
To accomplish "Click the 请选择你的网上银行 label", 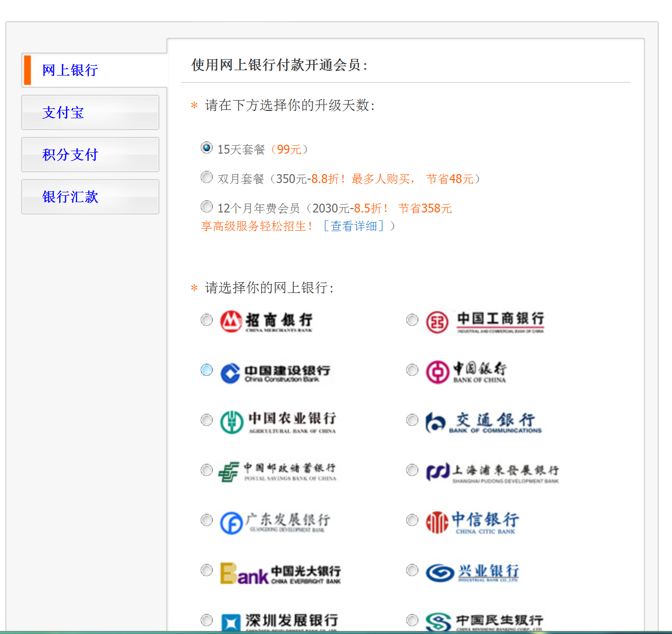I will click(x=269, y=288).
